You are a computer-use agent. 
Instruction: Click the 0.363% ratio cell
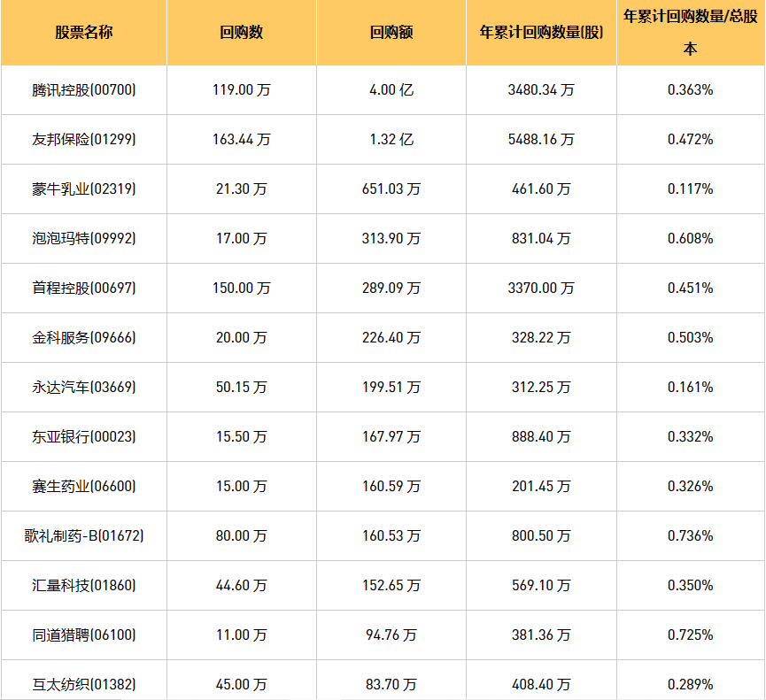tap(690, 89)
